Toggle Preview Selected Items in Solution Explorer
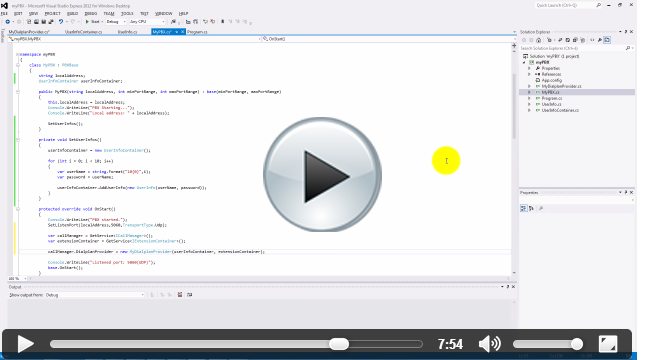The image size is (645, 360). [607, 40]
